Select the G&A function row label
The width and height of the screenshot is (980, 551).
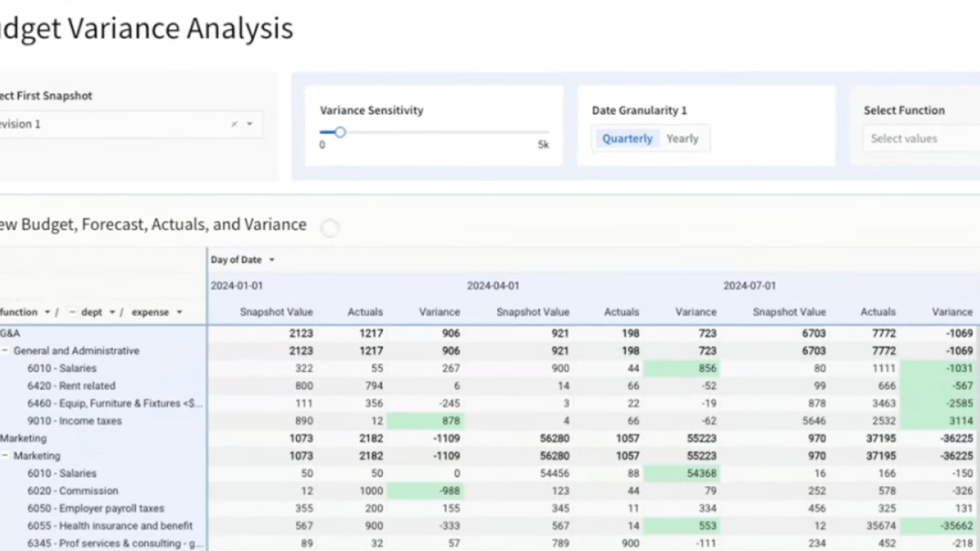[x=10, y=333]
